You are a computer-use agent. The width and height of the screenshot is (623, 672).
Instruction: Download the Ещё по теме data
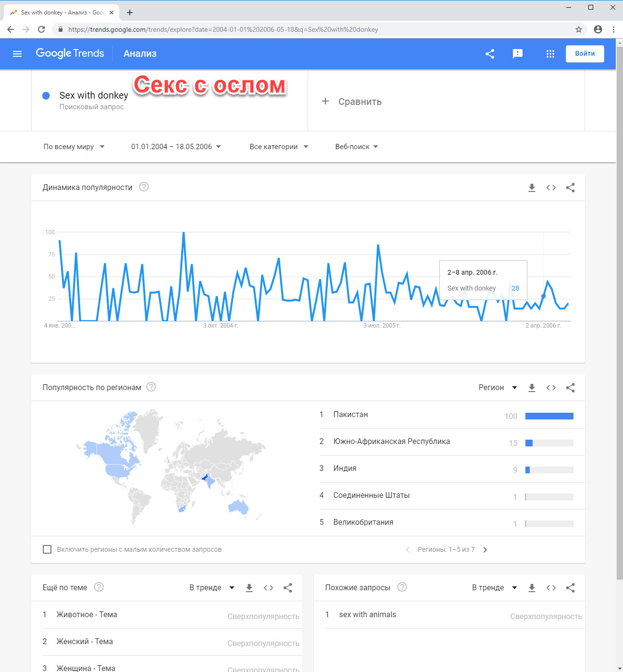(x=249, y=588)
